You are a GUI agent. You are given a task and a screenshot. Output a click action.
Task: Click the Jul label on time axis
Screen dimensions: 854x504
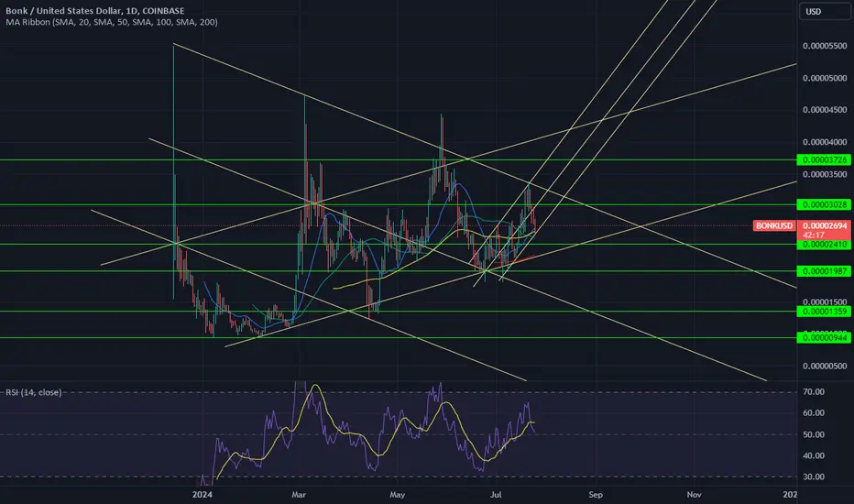click(x=496, y=495)
